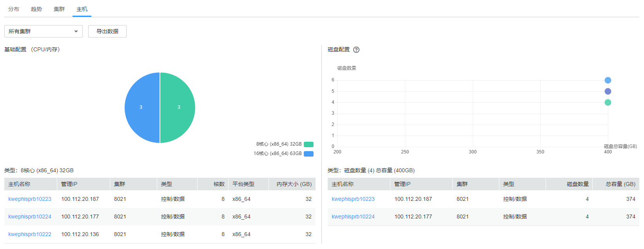This screenshot has width=644, height=249.
Task: Click the green scatter point at 4 disks
Action: coord(608,103)
